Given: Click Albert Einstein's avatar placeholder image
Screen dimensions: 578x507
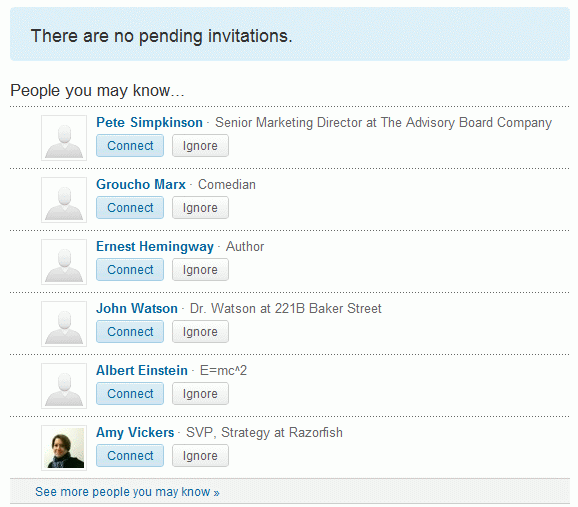Looking at the screenshot, I should click(x=64, y=386).
